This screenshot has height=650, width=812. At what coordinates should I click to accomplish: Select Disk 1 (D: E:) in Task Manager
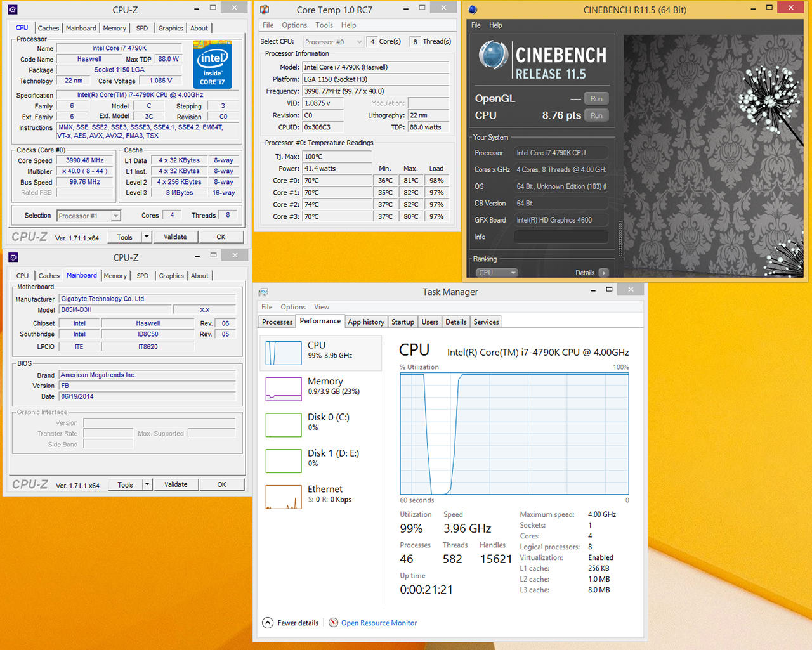[321, 461]
